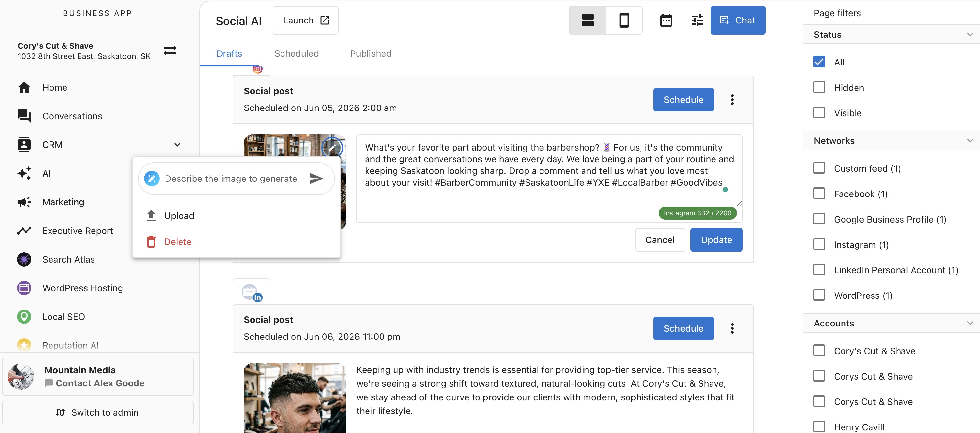Viewport: 980px width, 433px height.
Task: Check the Instagram network filter
Action: coord(819,245)
